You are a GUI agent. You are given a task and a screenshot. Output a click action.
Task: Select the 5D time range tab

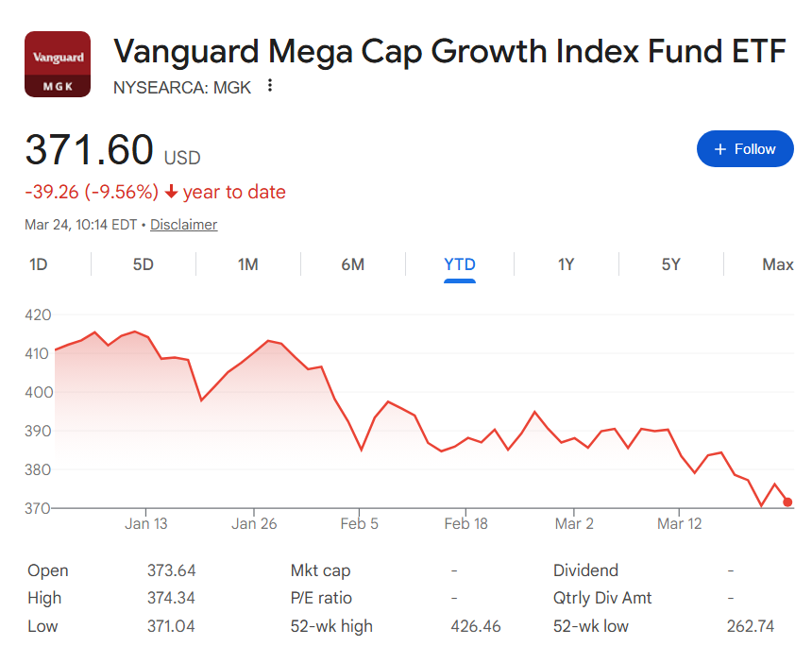(143, 264)
